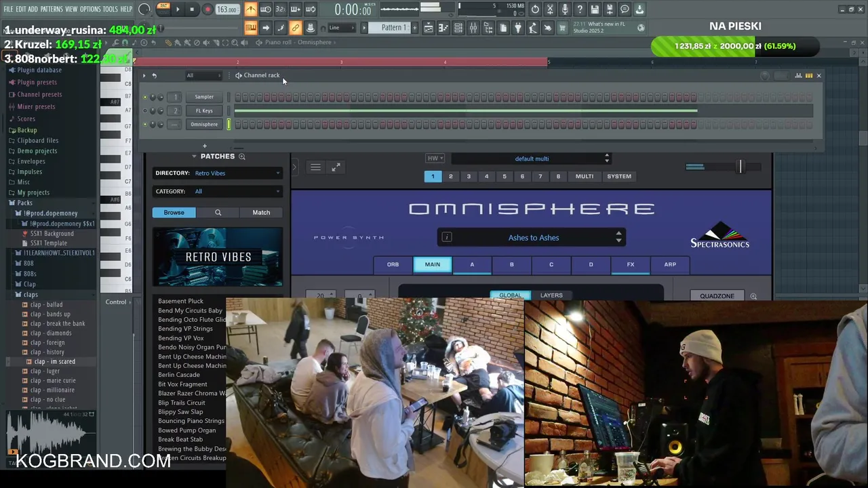The height and width of the screenshot is (488, 868).
Task: Zoom the PATCHES browser with magnifier icon
Action: 241,157
